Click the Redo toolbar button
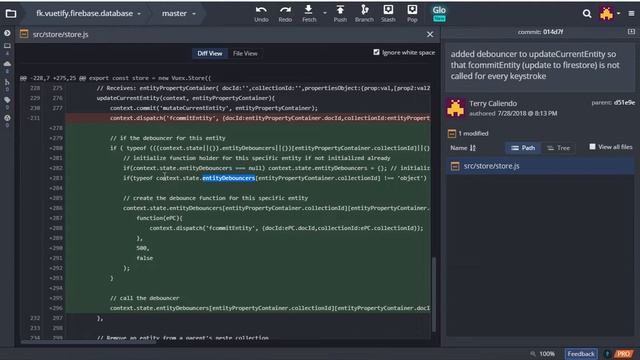This screenshot has width=640, height=360. [285, 14]
